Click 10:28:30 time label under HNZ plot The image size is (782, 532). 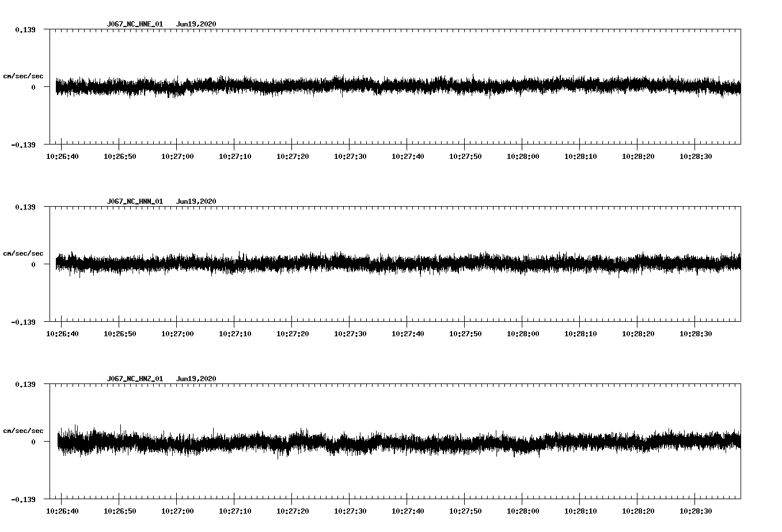696,511
